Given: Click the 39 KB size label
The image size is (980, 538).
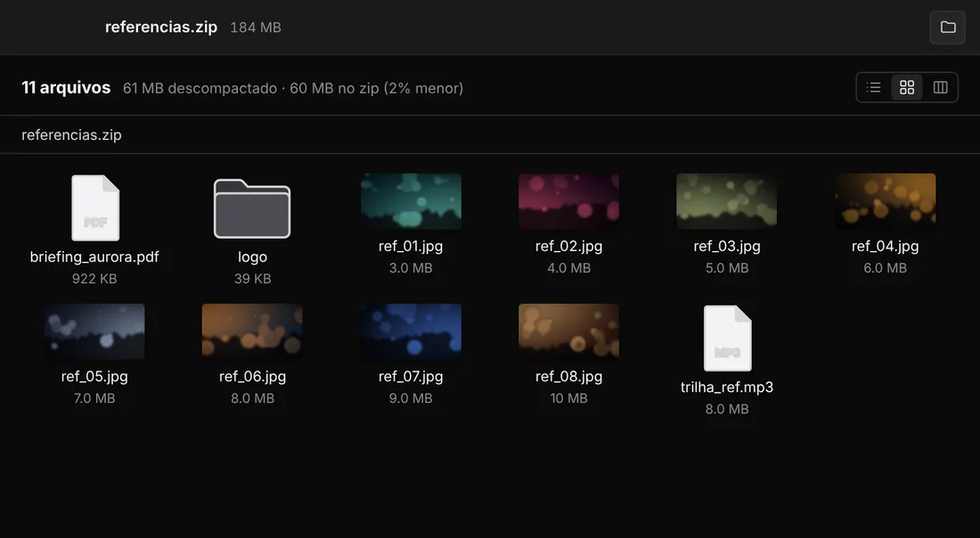Looking at the screenshot, I should (x=252, y=279).
